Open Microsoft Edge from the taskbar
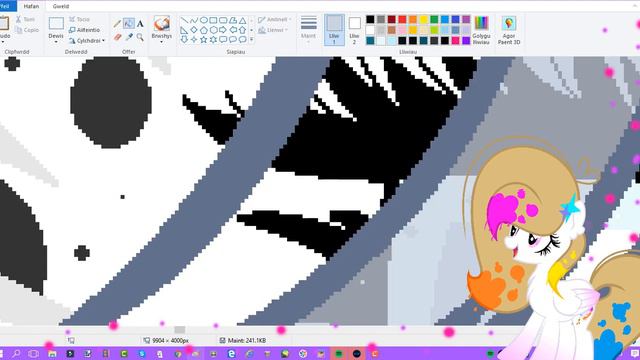Image resolution: width=640 pixels, height=360 pixels. point(231,353)
